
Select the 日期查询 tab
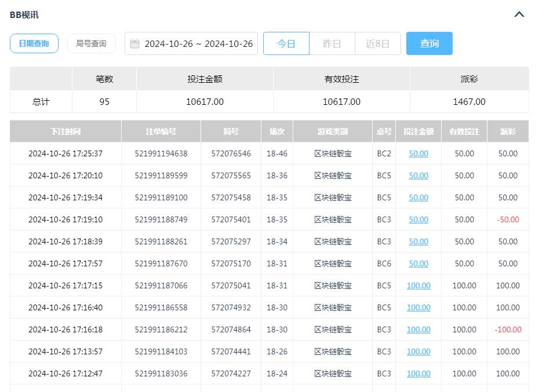coord(34,43)
